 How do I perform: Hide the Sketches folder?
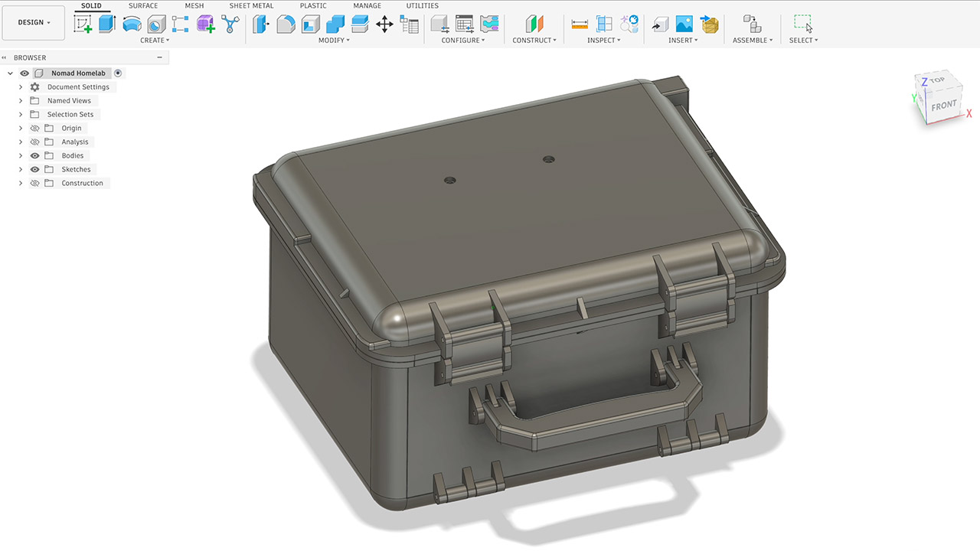tap(34, 170)
